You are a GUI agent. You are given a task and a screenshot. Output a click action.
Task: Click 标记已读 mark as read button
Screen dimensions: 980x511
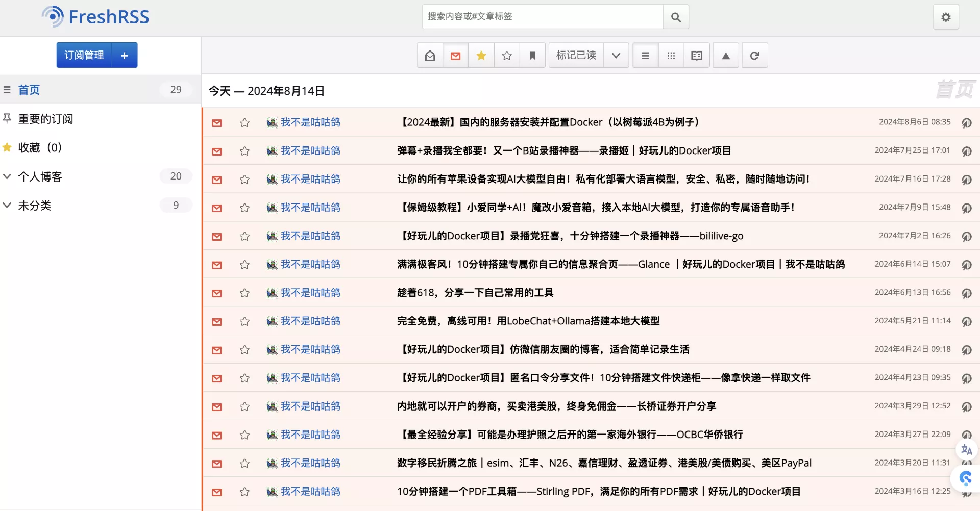tap(576, 56)
